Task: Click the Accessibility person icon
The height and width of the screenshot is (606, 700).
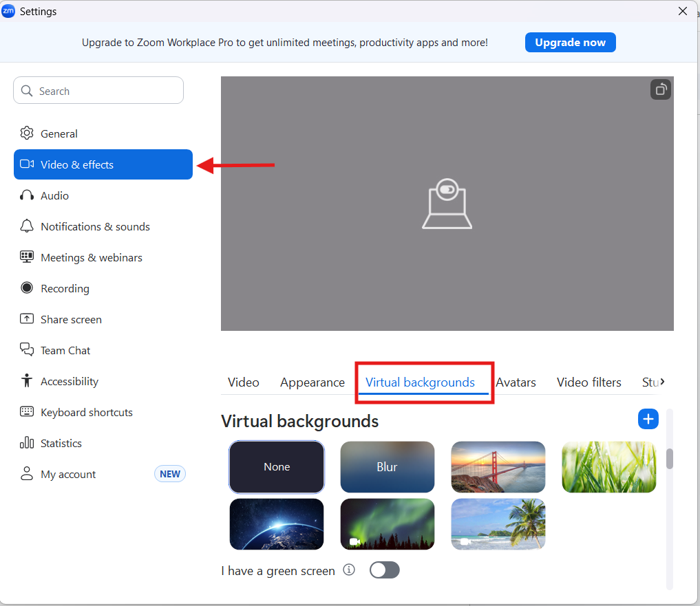Action: pyautogui.click(x=27, y=381)
